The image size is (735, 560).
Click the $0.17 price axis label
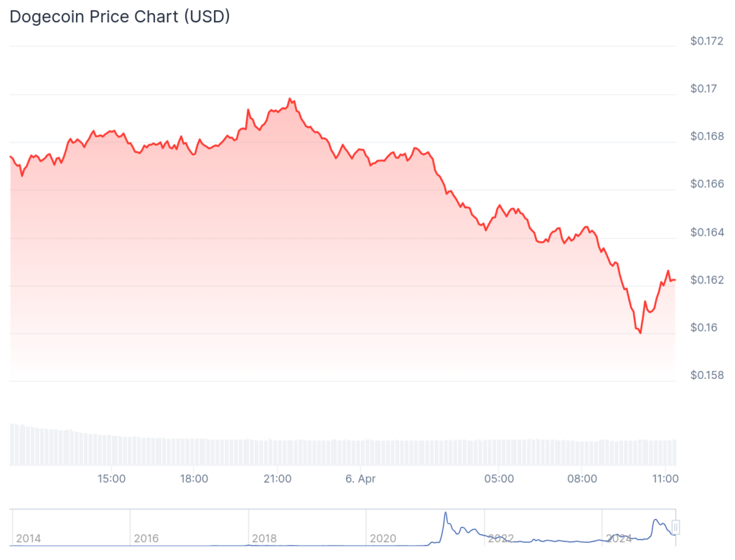pyautogui.click(x=704, y=89)
